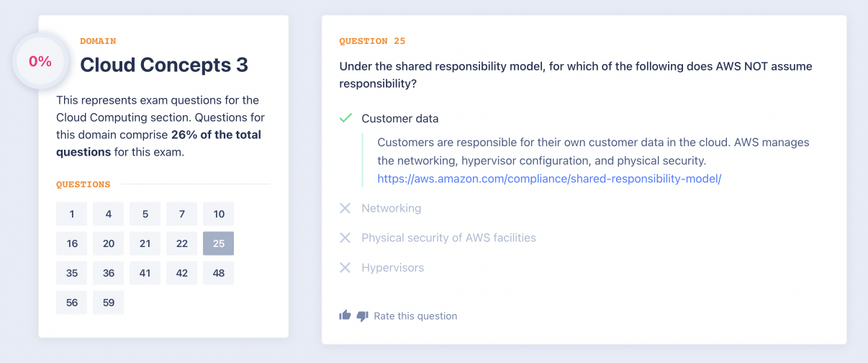
Task: Click the X icon beside Hypervisors
Action: click(345, 268)
